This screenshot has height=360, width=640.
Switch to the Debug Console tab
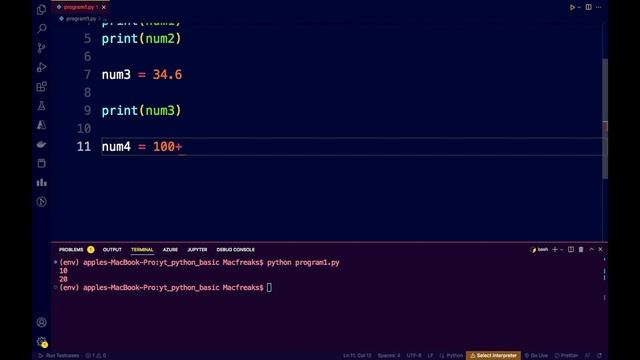click(x=236, y=249)
